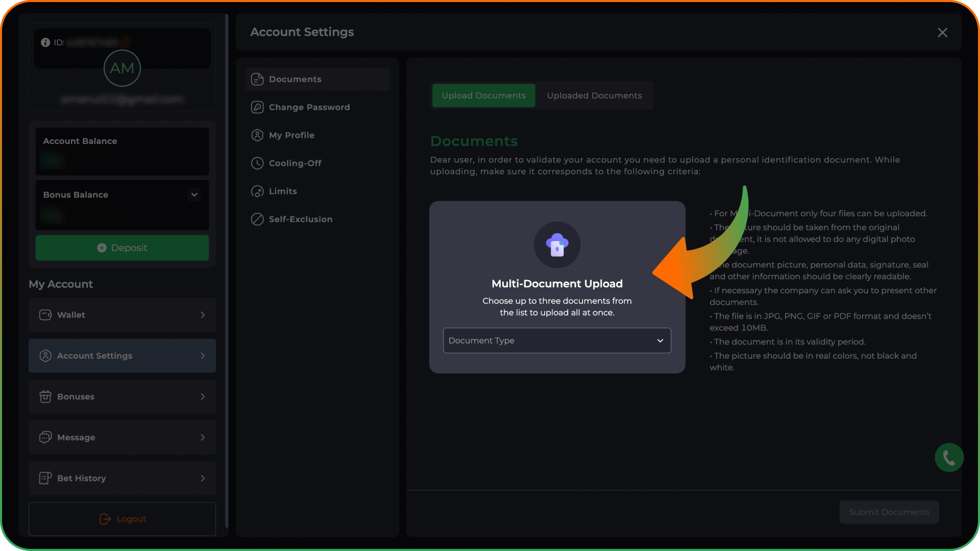980x551 pixels.
Task: Click the plus icon on Deposit button
Action: (102, 247)
